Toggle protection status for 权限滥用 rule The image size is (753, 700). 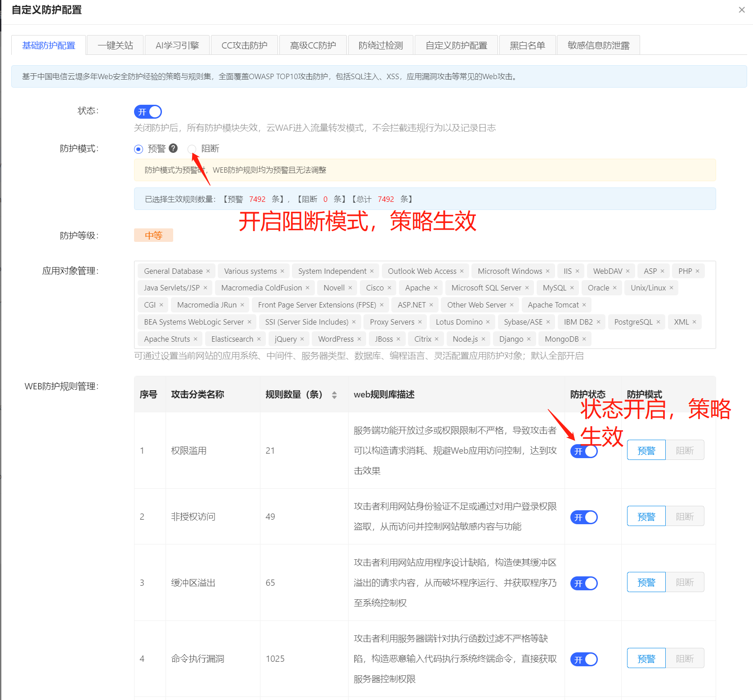583,451
